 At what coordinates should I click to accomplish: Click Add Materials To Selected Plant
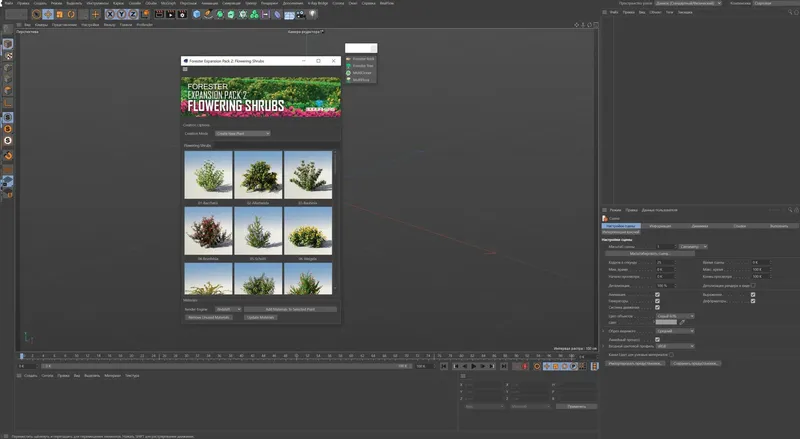(290, 309)
